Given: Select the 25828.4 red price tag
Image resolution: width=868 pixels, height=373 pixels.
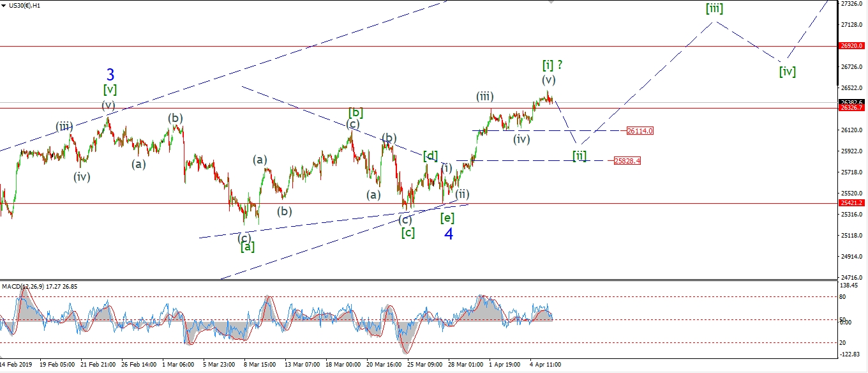Looking at the screenshot, I should point(627,161).
